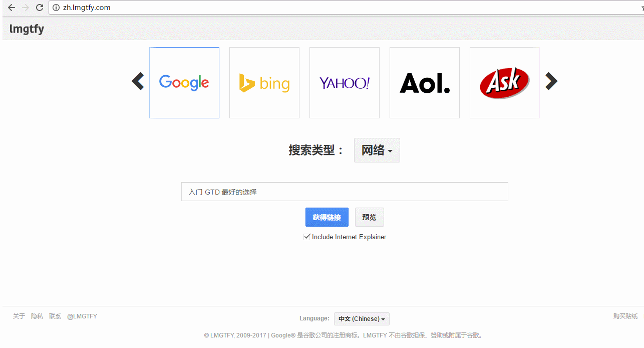Open the 隐私 footer link

(37, 316)
